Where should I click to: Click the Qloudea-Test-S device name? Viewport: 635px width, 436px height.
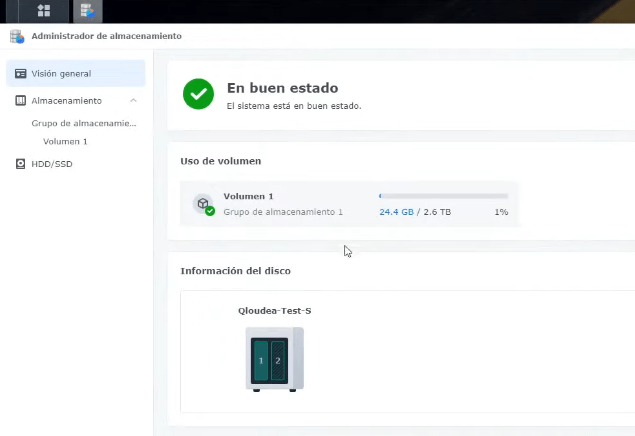275,311
